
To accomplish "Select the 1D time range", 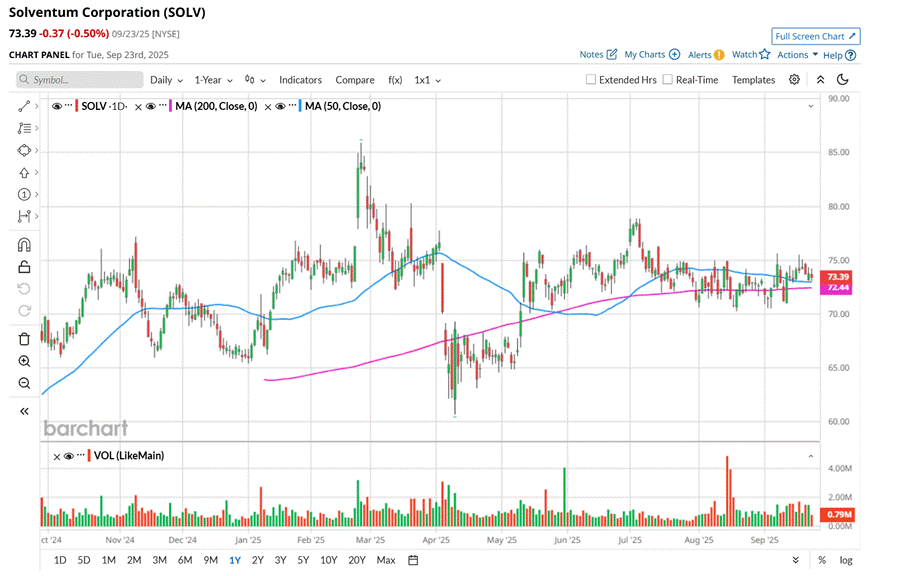I will 60,560.
